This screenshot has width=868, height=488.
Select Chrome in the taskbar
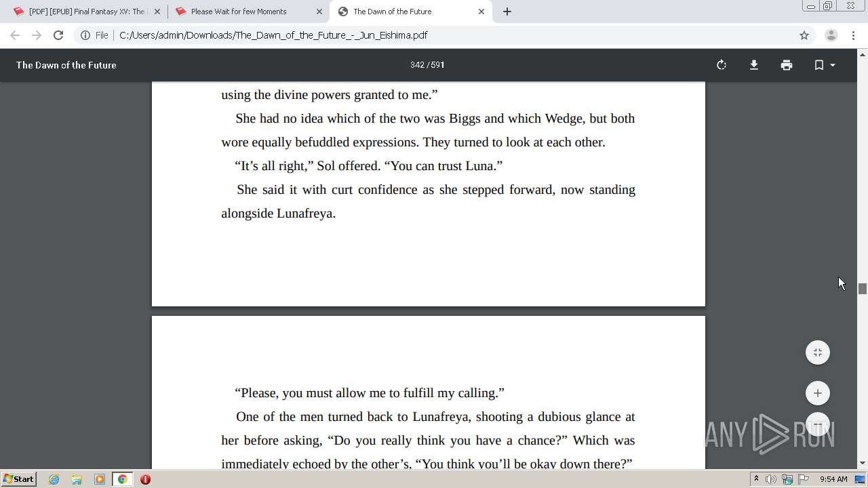click(123, 479)
